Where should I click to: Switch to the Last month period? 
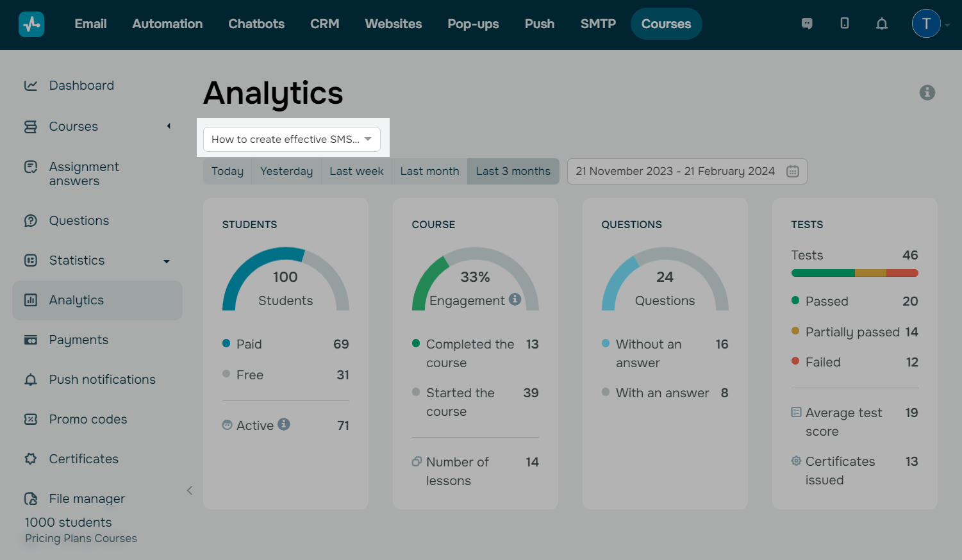click(429, 171)
